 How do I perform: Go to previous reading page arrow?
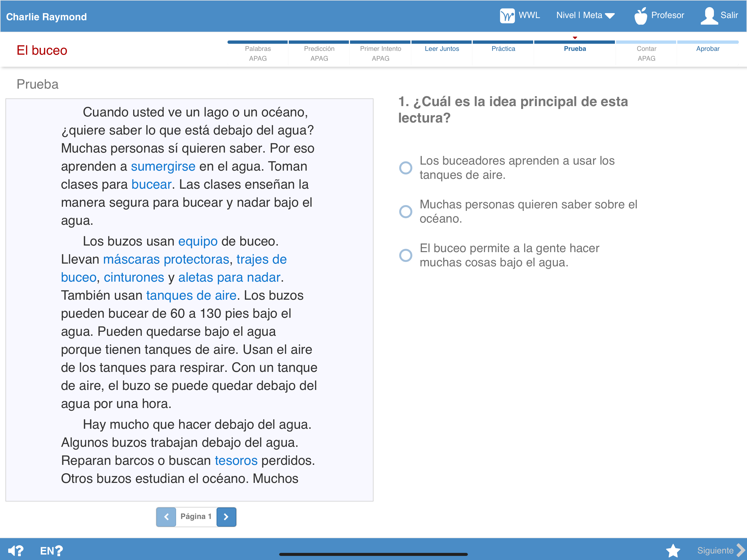(166, 517)
